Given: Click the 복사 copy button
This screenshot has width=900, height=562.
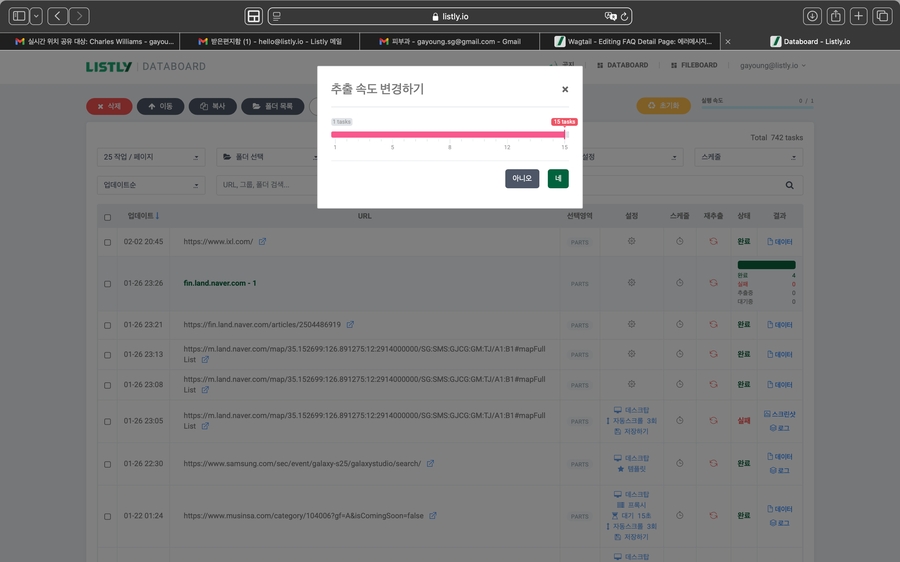Looking at the screenshot, I should (x=212, y=106).
